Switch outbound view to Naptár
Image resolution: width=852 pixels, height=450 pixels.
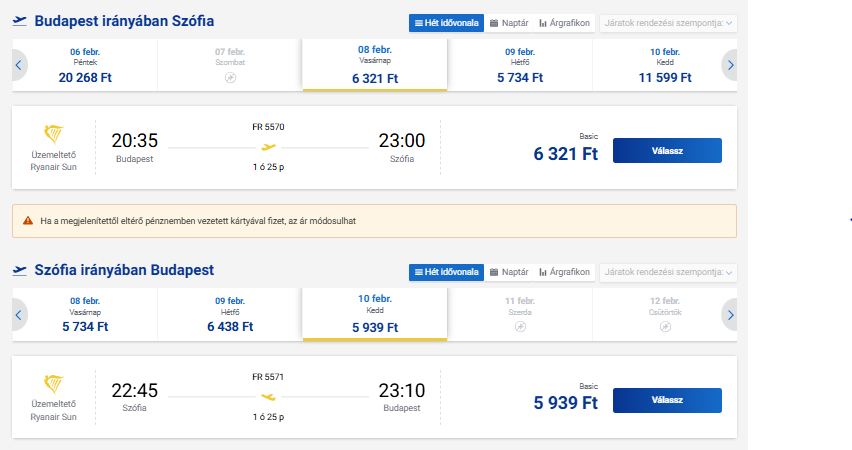coord(509,22)
